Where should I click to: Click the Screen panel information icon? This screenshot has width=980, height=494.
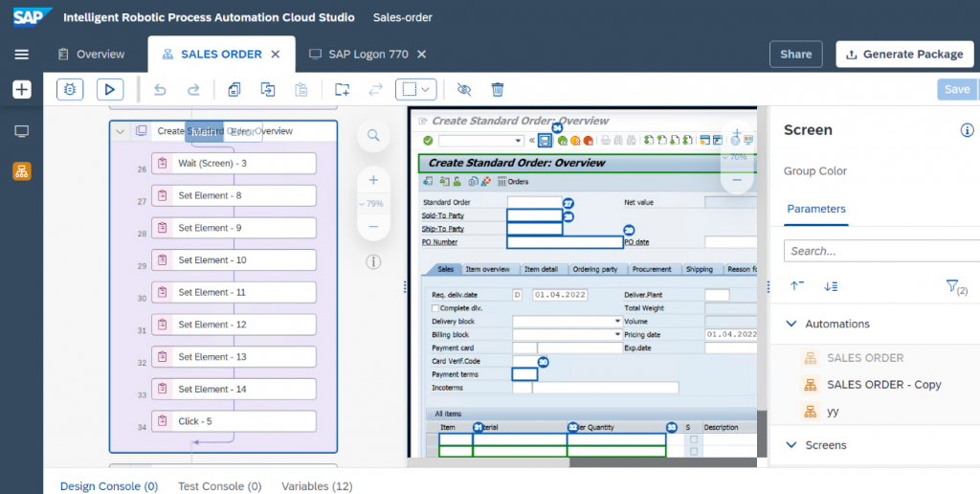click(967, 130)
